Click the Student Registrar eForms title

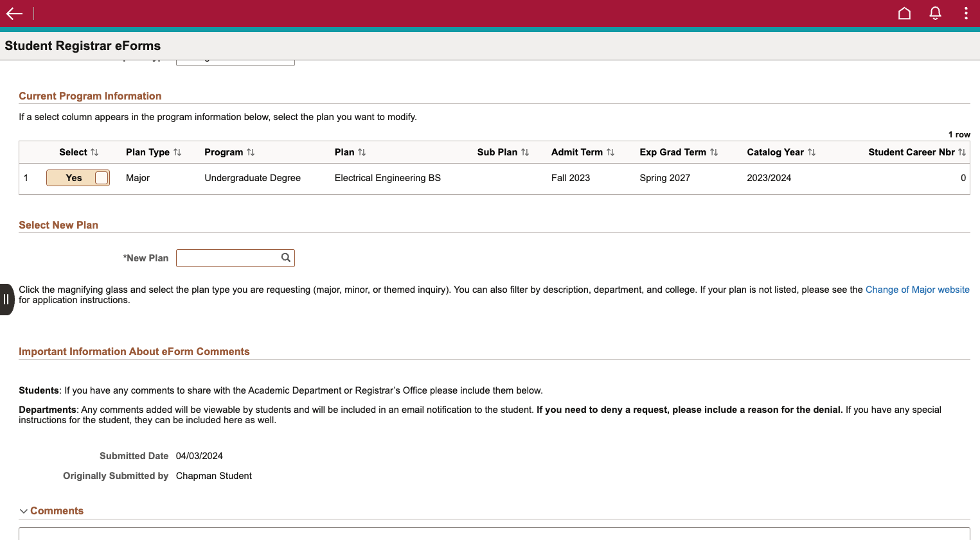83,46
